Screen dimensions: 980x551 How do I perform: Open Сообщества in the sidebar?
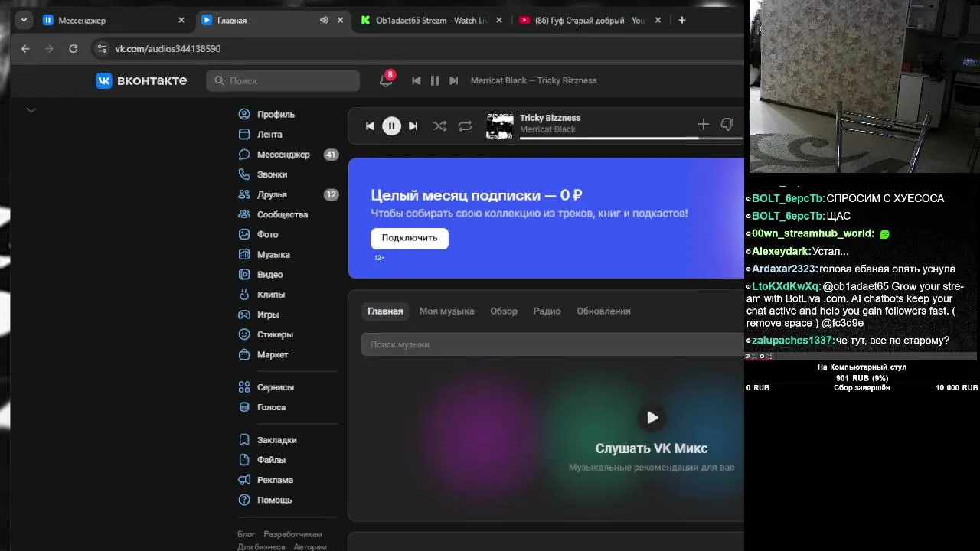pyautogui.click(x=273, y=214)
